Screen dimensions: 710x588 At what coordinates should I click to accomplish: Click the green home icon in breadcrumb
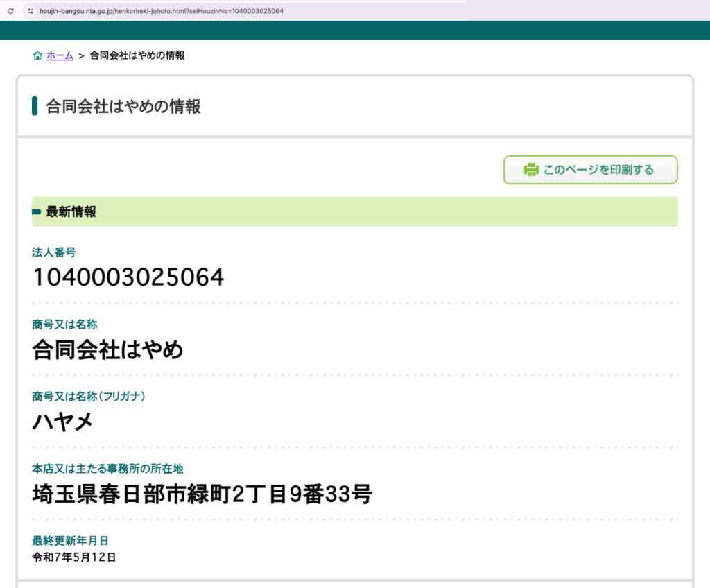pos(37,55)
